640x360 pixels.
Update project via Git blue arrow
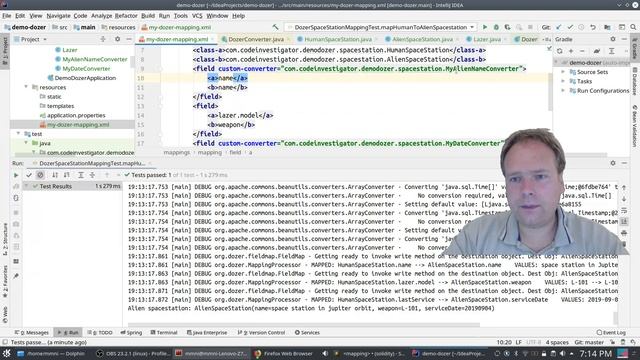pyautogui.click(x=559, y=27)
